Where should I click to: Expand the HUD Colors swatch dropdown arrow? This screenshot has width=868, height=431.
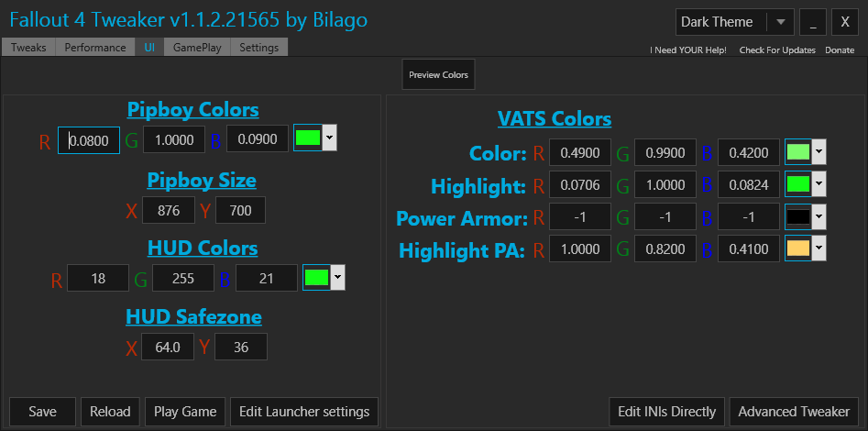[338, 277]
